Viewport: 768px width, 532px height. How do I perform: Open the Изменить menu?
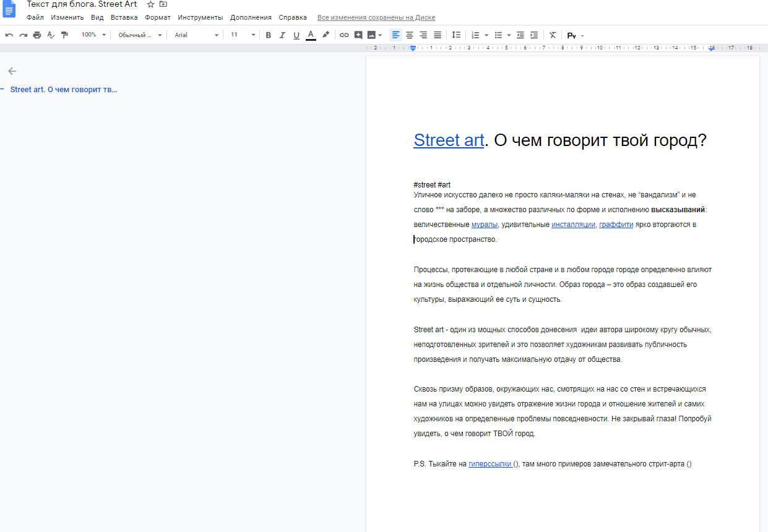[x=67, y=17]
